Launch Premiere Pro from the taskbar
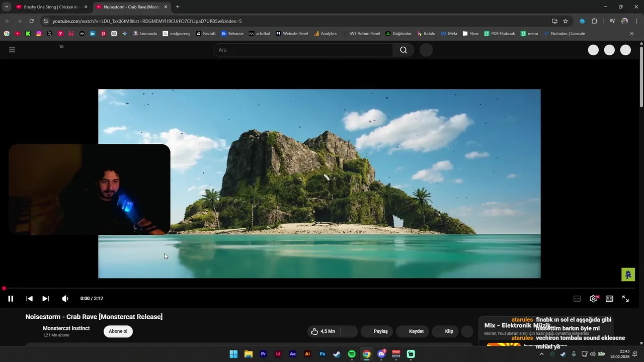This screenshot has height=362, width=644. pos(263,354)
